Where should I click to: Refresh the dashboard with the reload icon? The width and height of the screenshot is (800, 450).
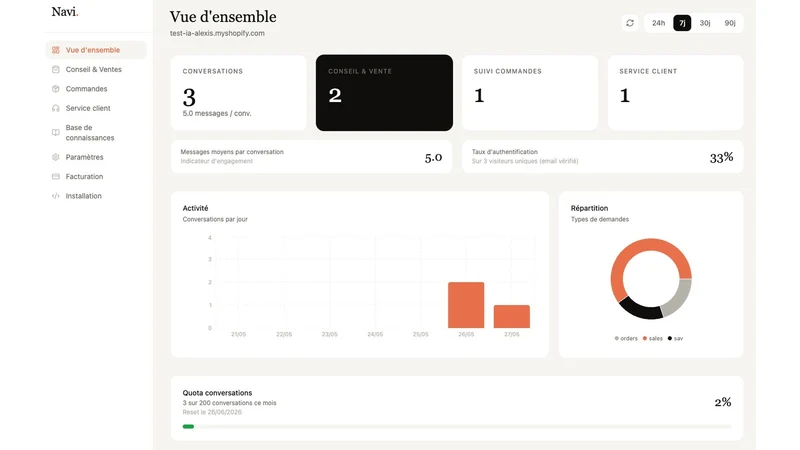630,23
